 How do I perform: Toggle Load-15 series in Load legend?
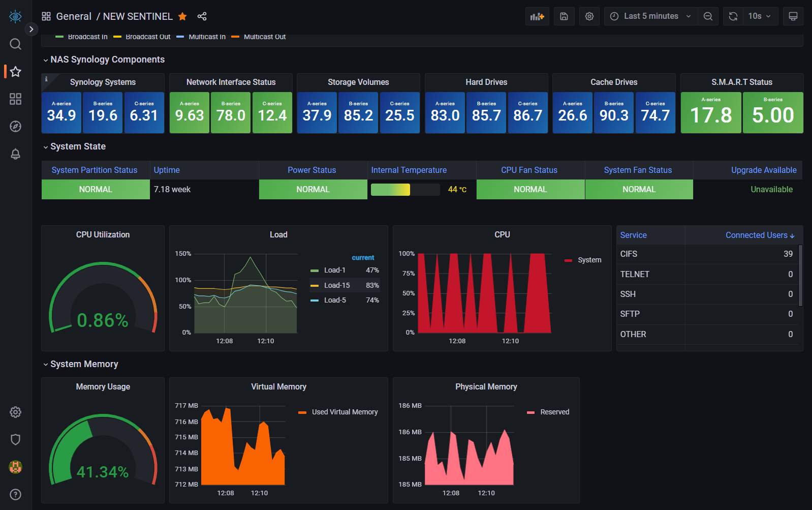point(336,285)
